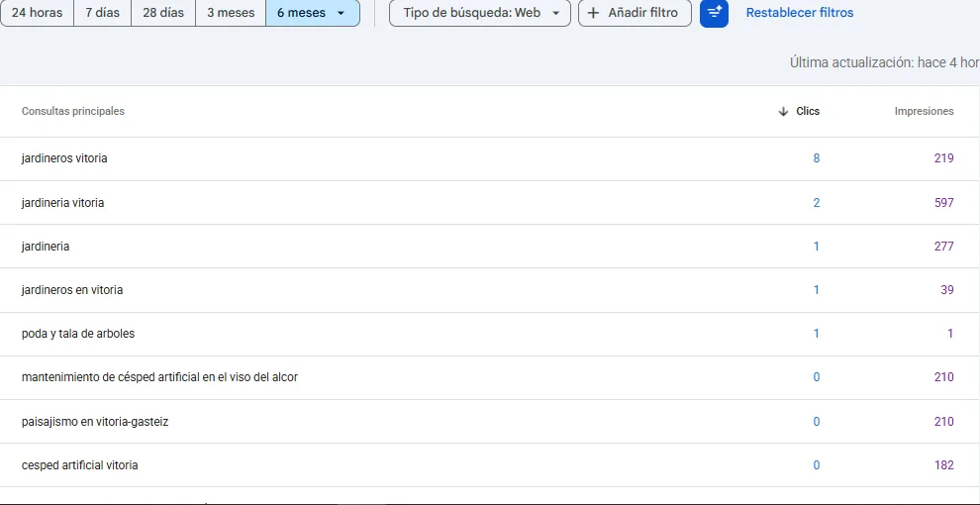Click the 39 impressions value
Image resolution: width=980 pixels, height=505 pixels.
947,291
